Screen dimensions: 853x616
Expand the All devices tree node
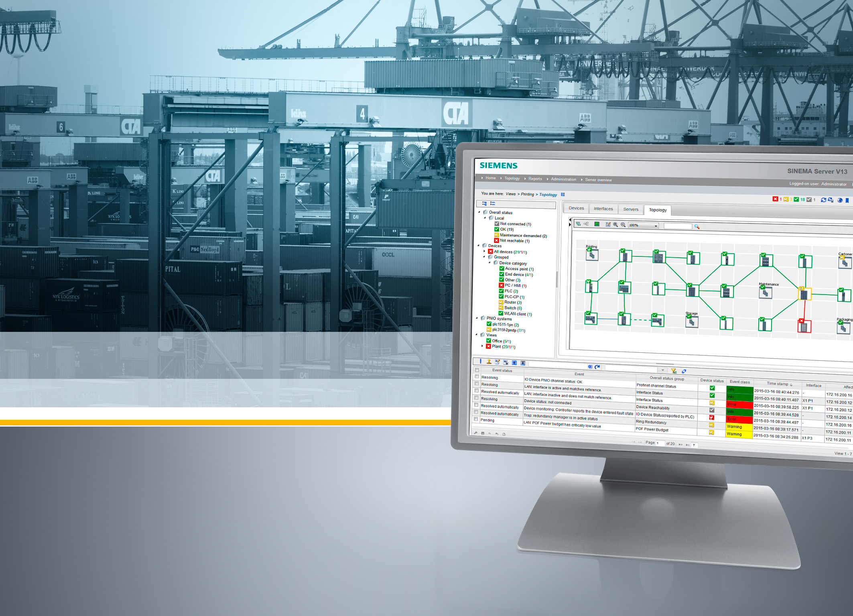[x=484, y=251]
